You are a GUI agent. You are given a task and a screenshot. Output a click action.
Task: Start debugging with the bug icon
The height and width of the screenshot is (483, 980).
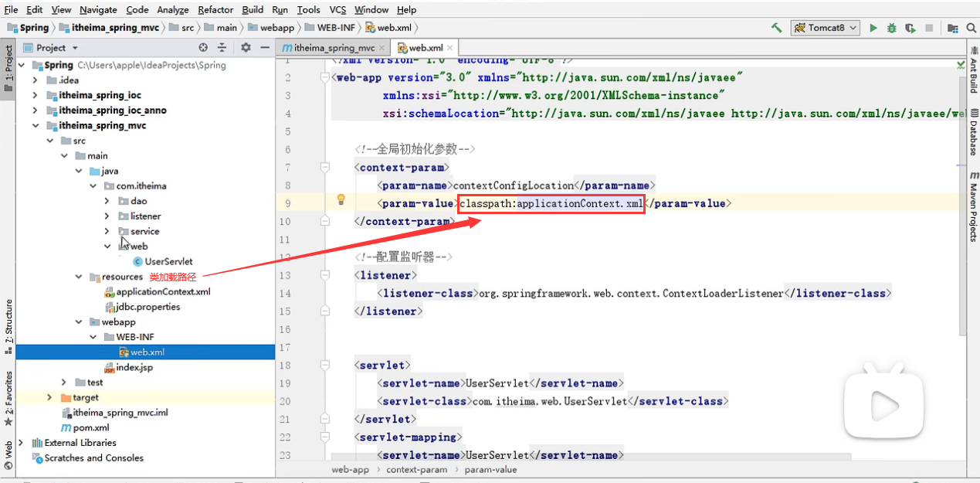click(x=892, y=28)
